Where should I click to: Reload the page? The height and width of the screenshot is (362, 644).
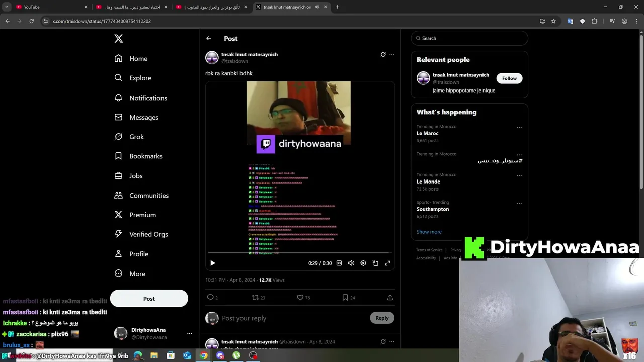pyautogui.click(x=31, y=21)
